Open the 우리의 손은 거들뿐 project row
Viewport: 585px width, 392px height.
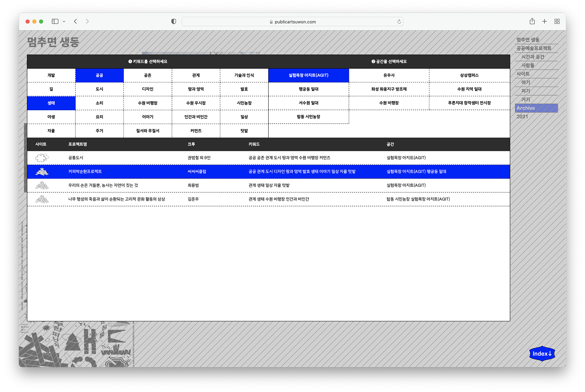(103, 185)
